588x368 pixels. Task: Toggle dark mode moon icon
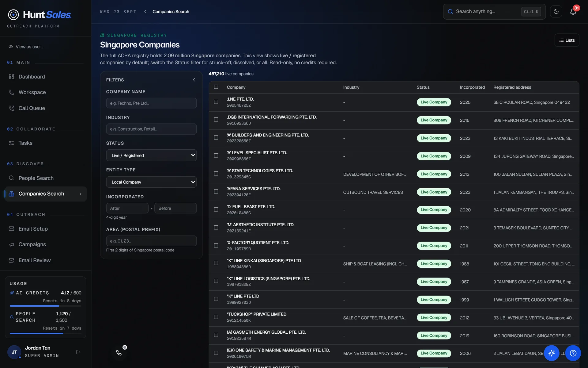click(556, 12)
